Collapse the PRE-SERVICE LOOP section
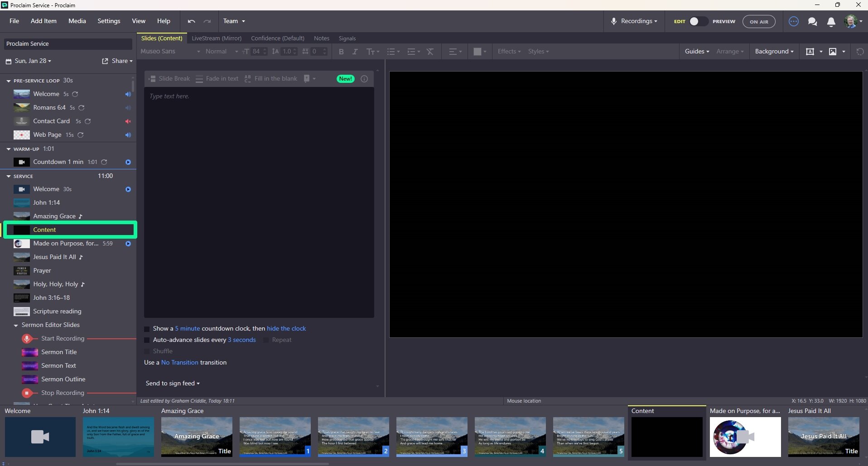 (8, 80)
